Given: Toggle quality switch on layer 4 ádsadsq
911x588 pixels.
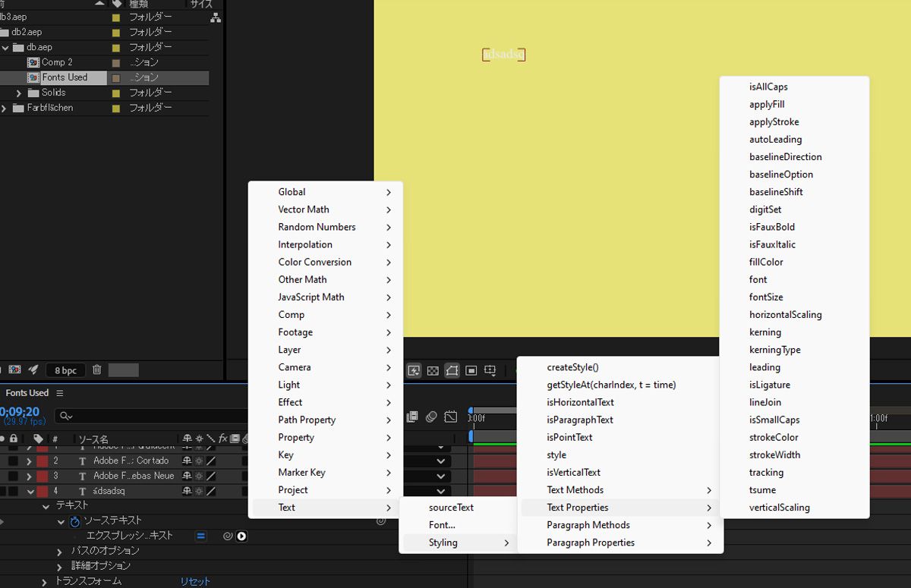Looking at the screenshot, I should pyautogui.click(x=211, y=491).
